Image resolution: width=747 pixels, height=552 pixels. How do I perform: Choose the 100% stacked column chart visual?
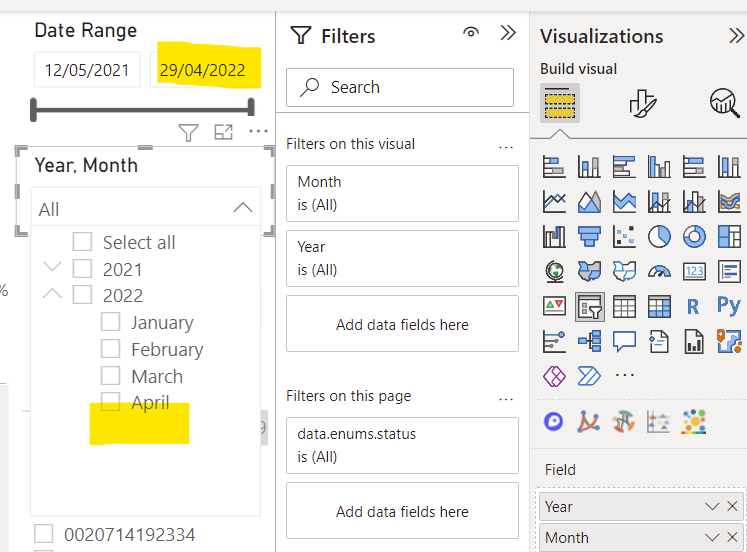point(729,167)
